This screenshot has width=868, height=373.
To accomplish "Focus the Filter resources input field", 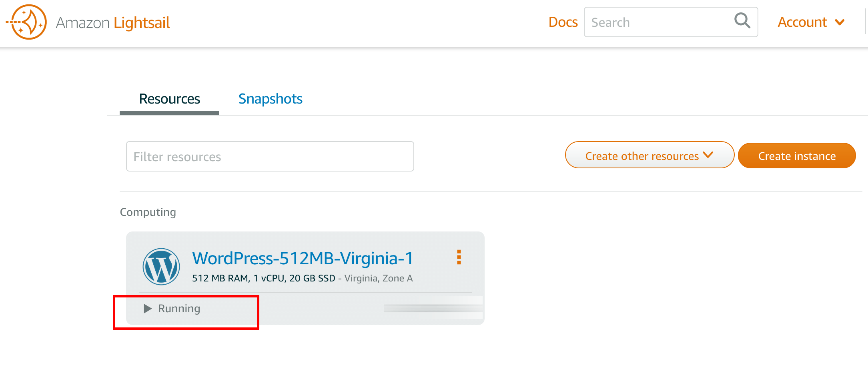I will [x=270, y=156].
